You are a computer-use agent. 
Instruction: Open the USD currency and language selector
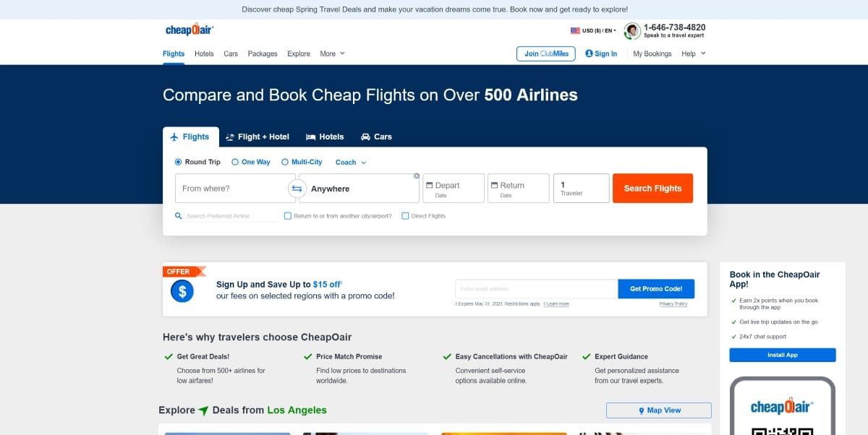[593, 30]
